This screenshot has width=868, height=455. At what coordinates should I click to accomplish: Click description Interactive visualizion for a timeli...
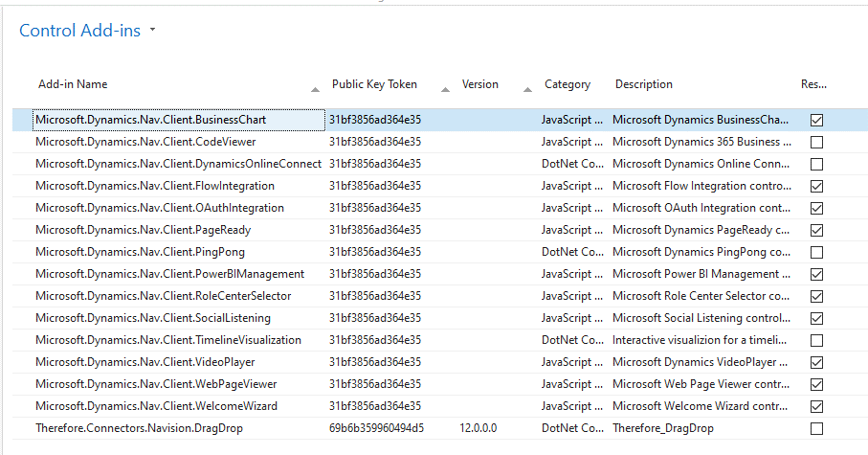pyautogui.click(x=700, y=340)
